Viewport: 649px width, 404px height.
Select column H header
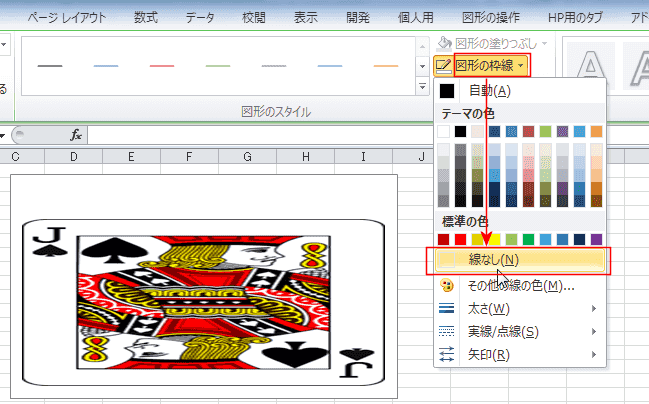click(305, 156)
